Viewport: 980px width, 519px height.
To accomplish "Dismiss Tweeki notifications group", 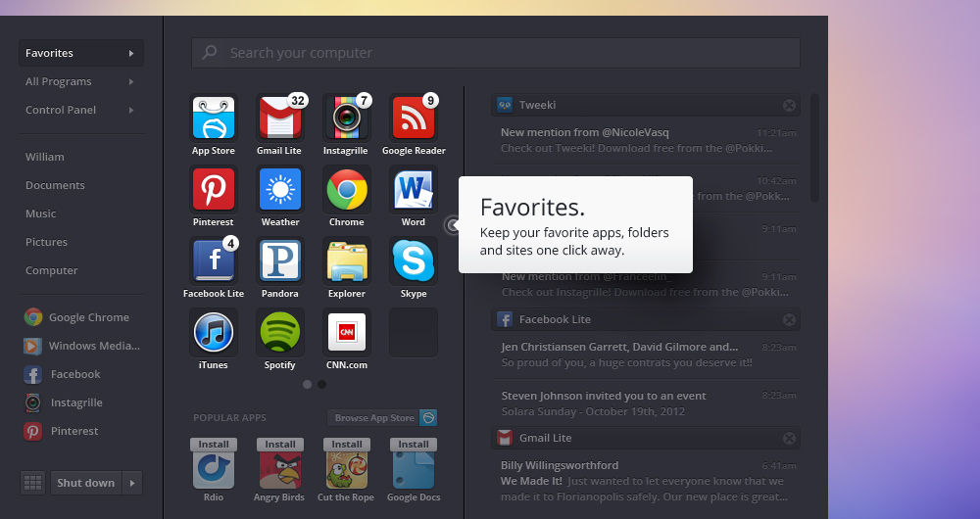I will tap(789, 105).
